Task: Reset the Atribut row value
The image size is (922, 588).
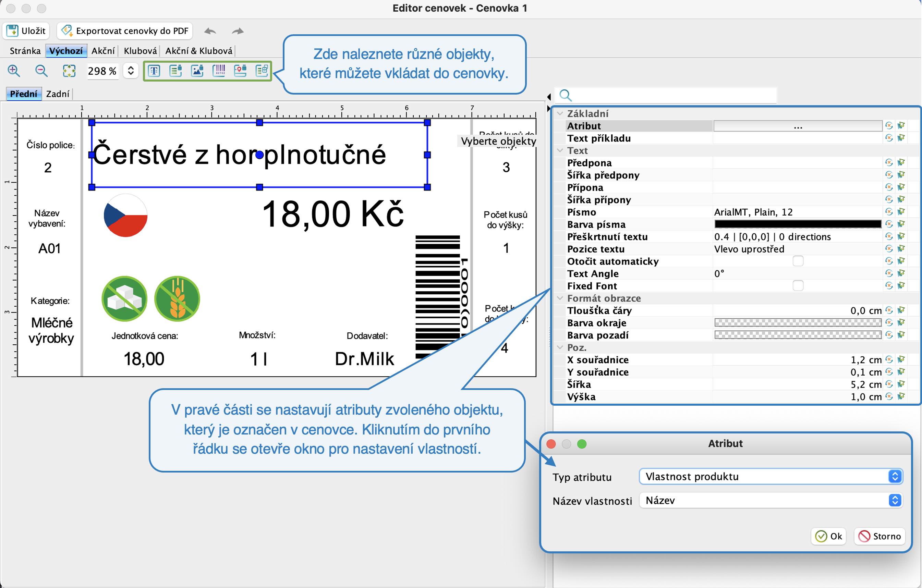Action: (889, 125)
